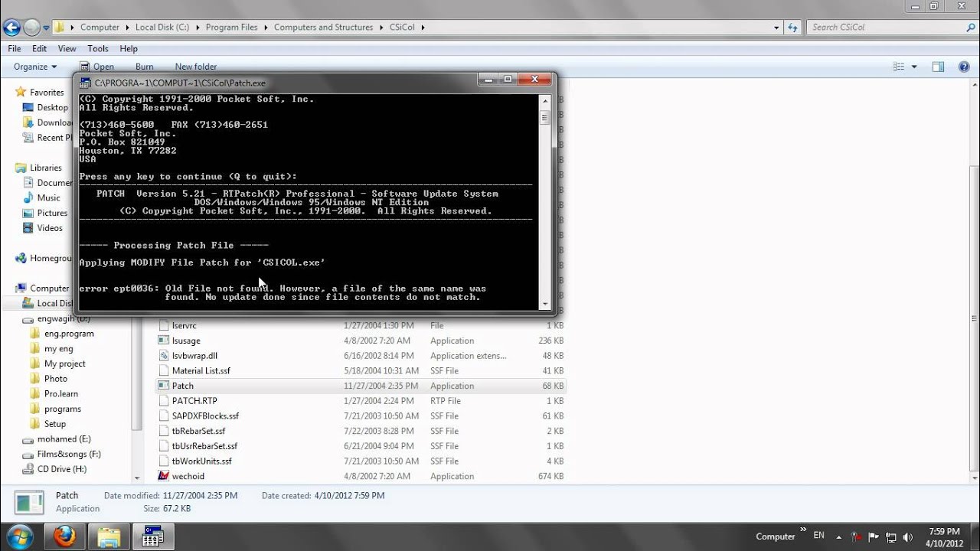Viewport: 980px width, 551px height.
Task: Click the change view icon in toolbar
Action: (899, 67)
